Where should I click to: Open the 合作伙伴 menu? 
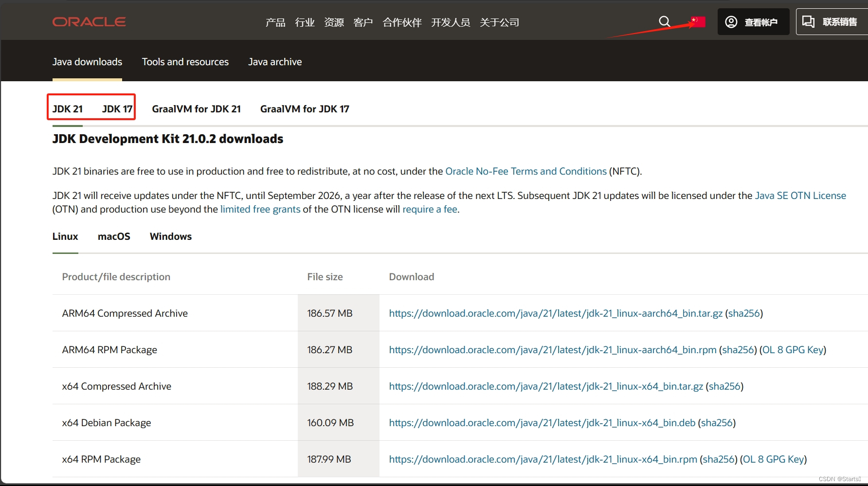402,22
